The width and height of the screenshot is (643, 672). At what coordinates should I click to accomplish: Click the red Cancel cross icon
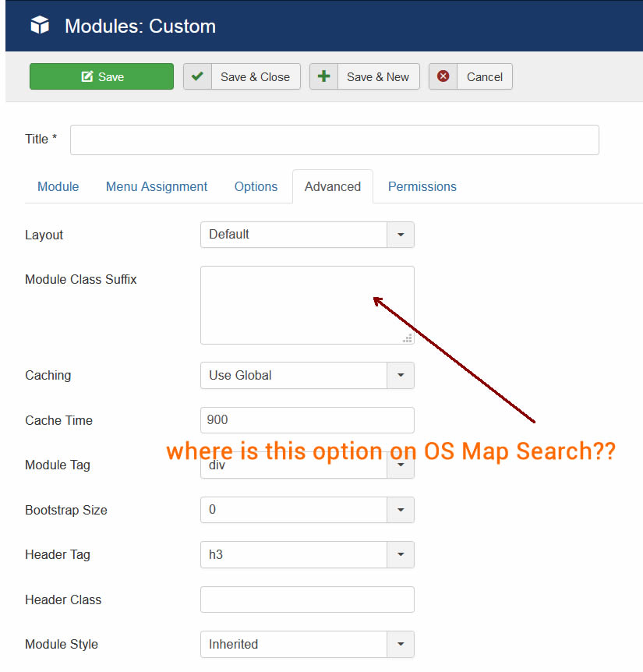443,76
